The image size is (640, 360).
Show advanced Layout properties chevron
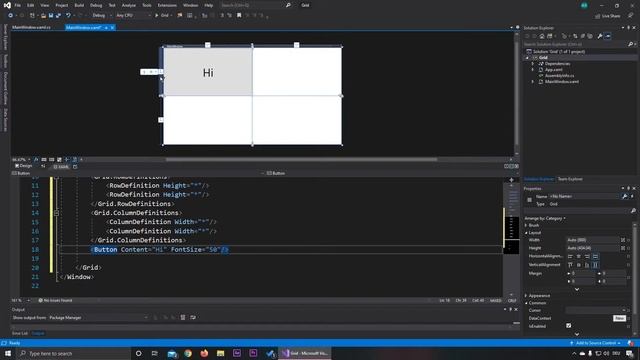tap(577, 289)
